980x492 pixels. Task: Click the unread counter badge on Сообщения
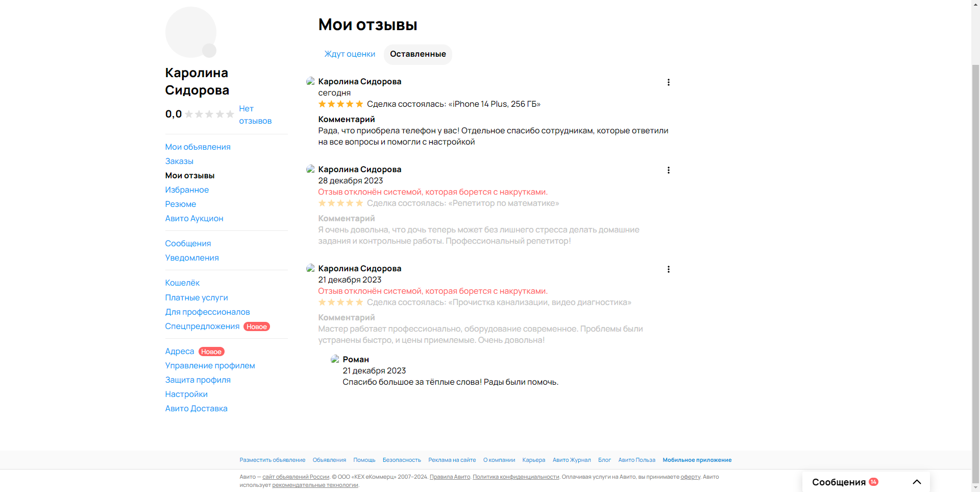click(x=873, y=481)
